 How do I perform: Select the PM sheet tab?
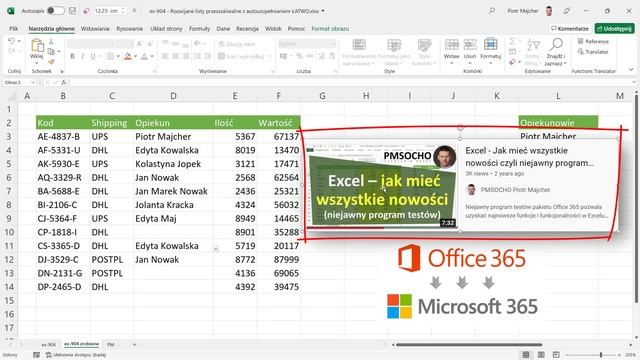click(x=111, y=344)
